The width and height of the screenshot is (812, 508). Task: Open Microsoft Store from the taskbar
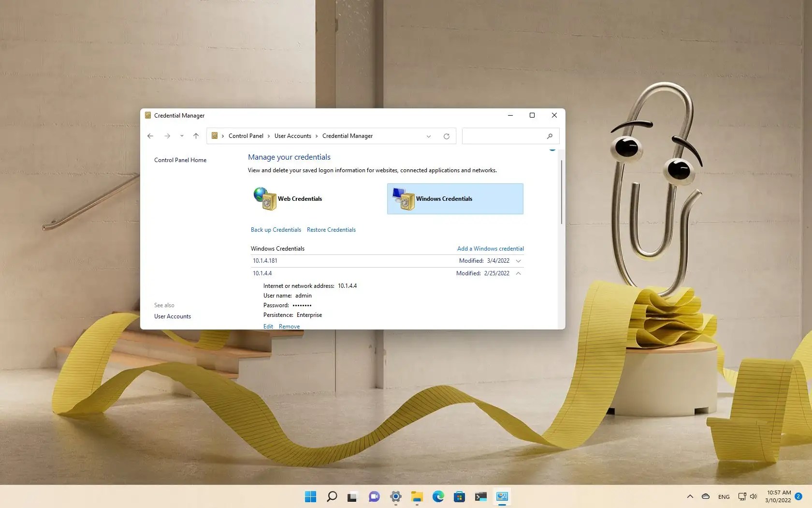point(459,496)
